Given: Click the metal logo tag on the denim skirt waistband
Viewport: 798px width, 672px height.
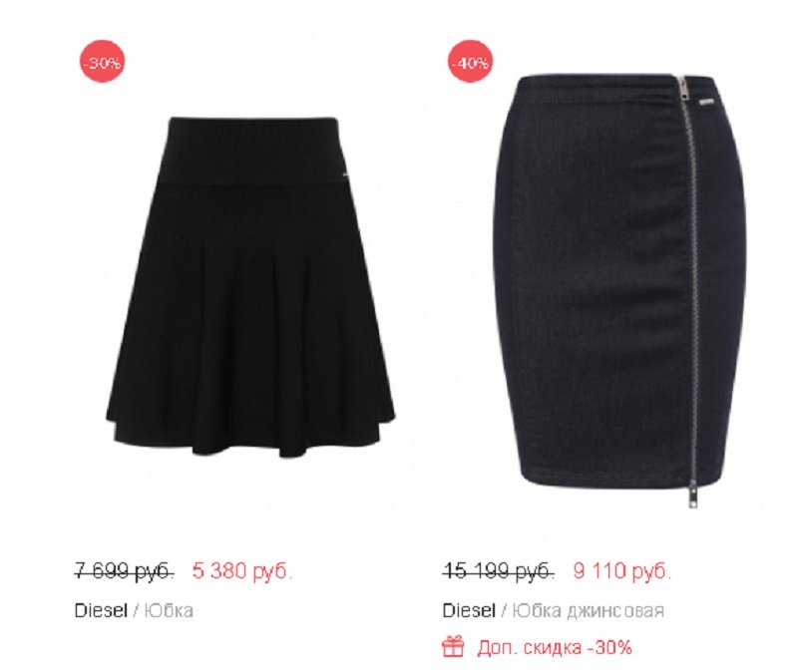Looking at the screenshot, I should point(707,103).
